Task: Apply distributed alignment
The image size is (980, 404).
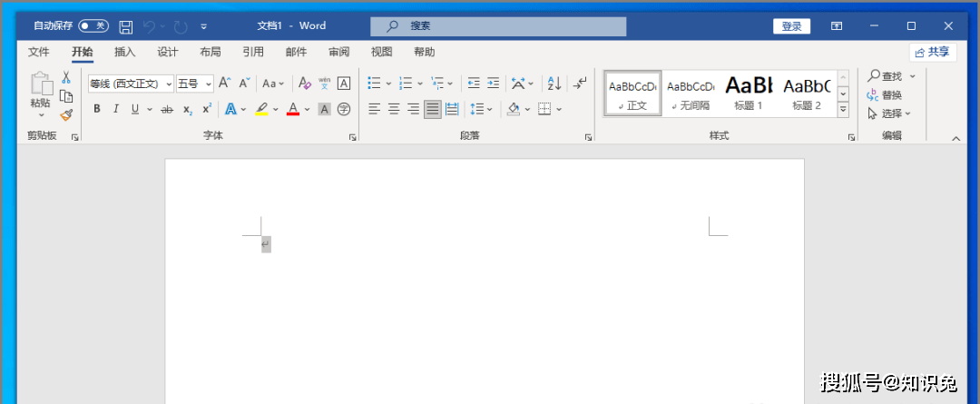Action: click(x=452, y=110)
